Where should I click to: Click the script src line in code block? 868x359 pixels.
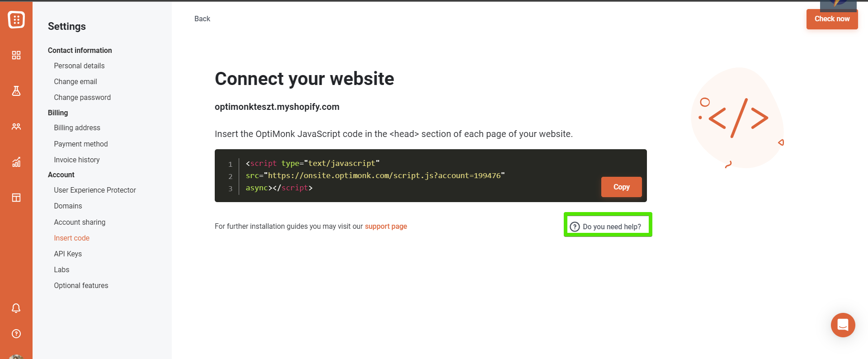tap(375, 175)
